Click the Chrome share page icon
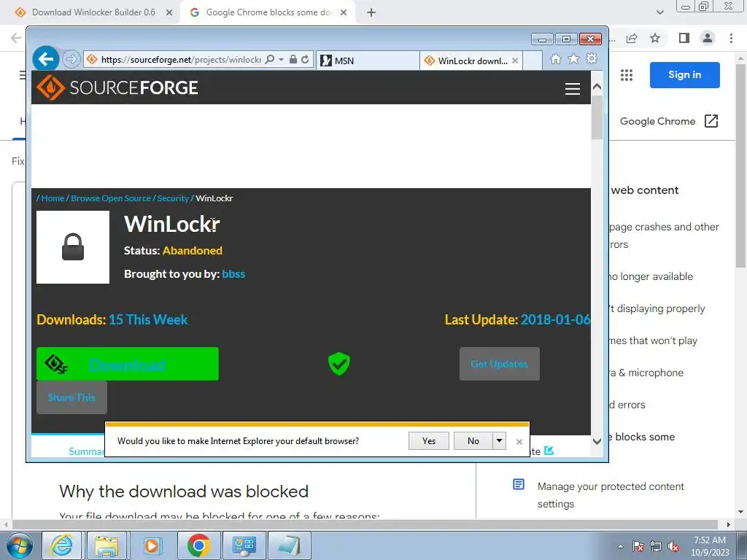This screenshot has width=747, height=560. pyautogui.click(x=632, y=38)
